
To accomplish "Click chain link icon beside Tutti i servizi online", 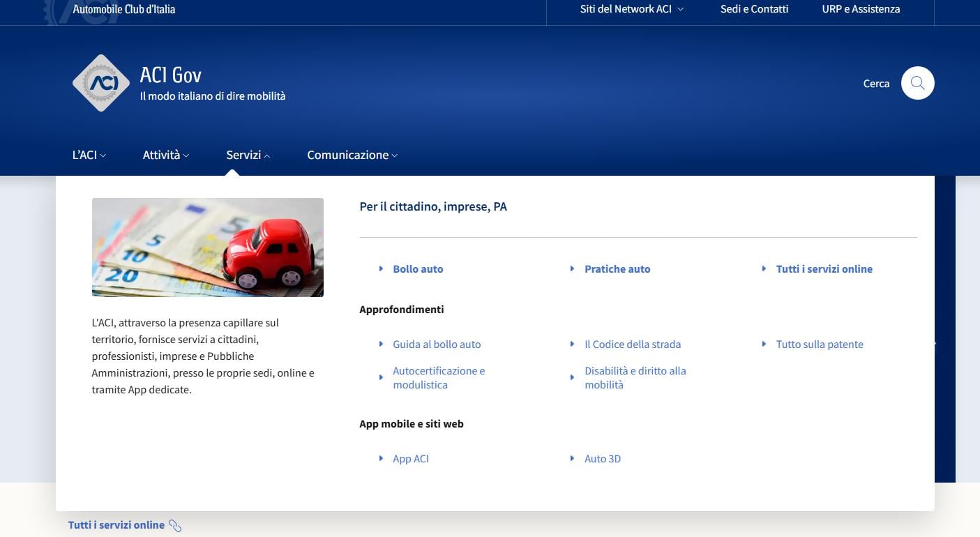I will pos(175,526).
